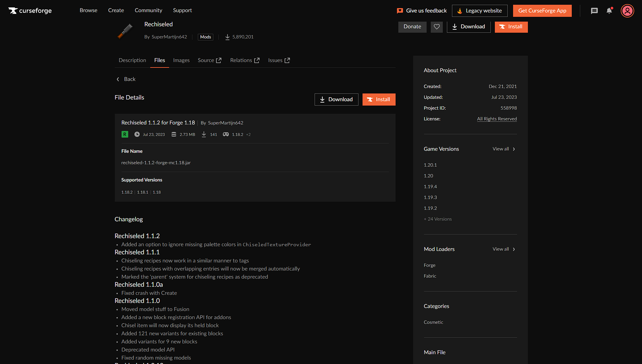Favorite the project with the heart toggle

(x=436, y=27)
